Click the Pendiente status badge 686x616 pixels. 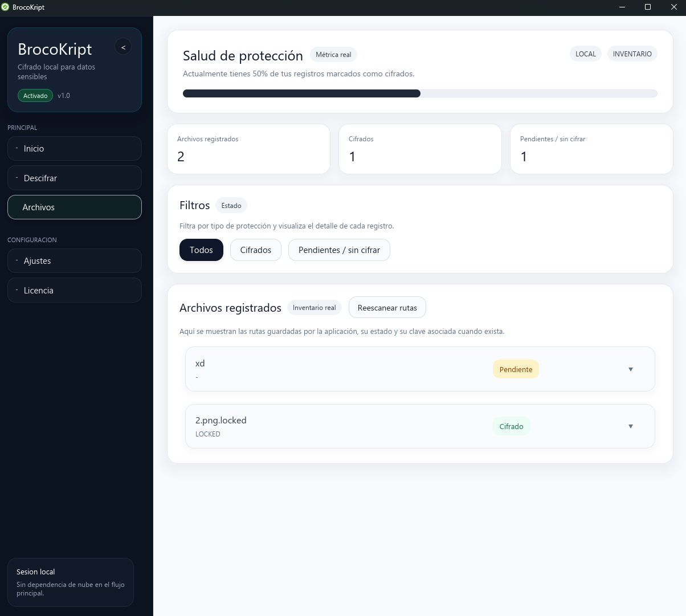tap(516, 369)
